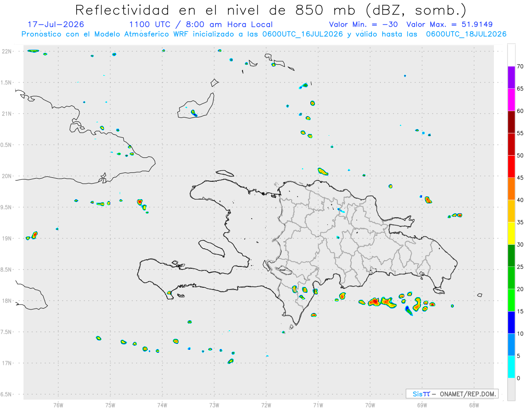532x411 pixels.
Task: Click the '19N' latitude axis label
Action: pos(7,238)
